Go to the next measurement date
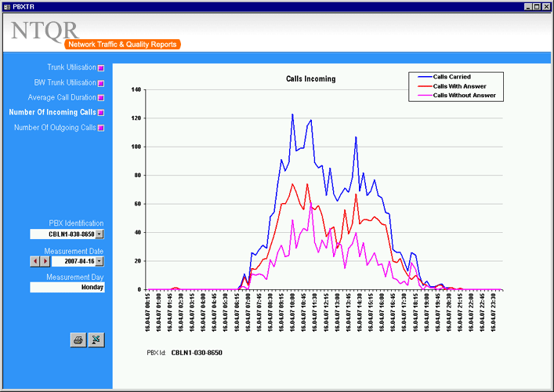Image resolution: width=554 pixels, height=392 pixels. 45,260
